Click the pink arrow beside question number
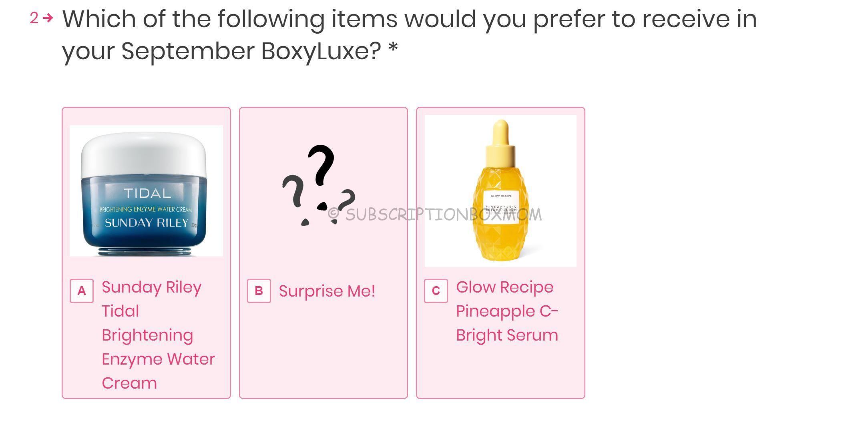 [48, 18]
